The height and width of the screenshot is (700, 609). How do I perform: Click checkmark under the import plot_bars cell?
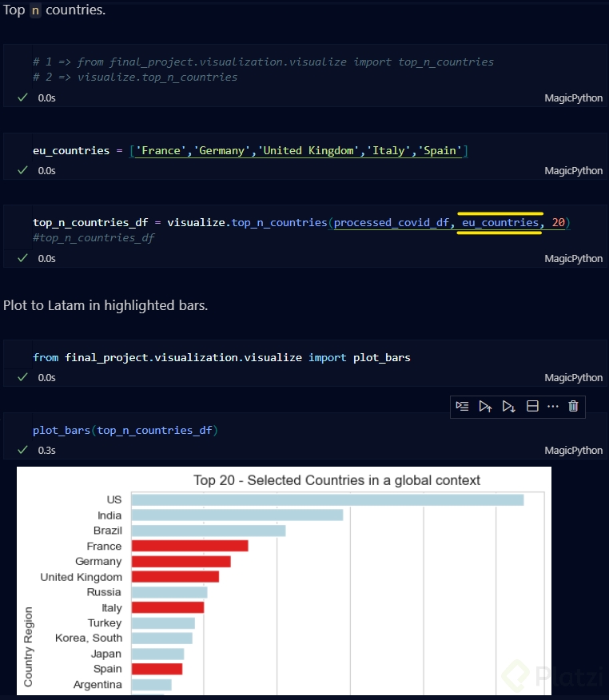pyautogui.click(x=22, y=377)
